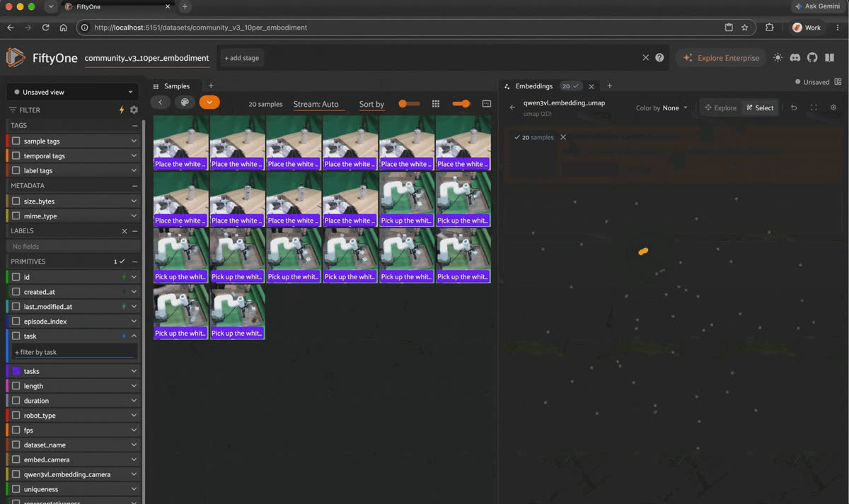Open the keyboard-style icon at far right of Samples toolbar
The image size is (849, 504).
pos(487,104)
